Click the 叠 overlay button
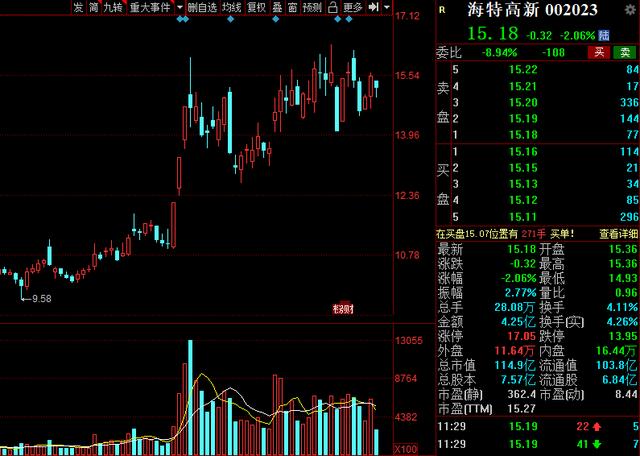640x456 pixels. point(277,7)
